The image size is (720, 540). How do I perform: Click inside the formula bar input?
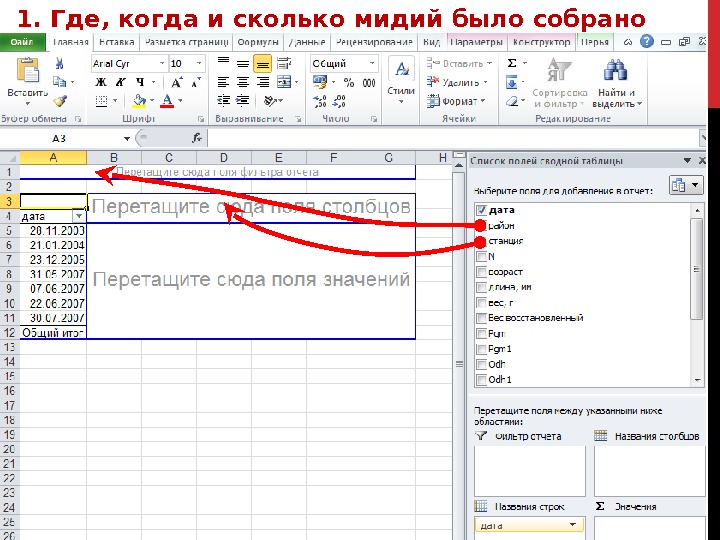452,138
